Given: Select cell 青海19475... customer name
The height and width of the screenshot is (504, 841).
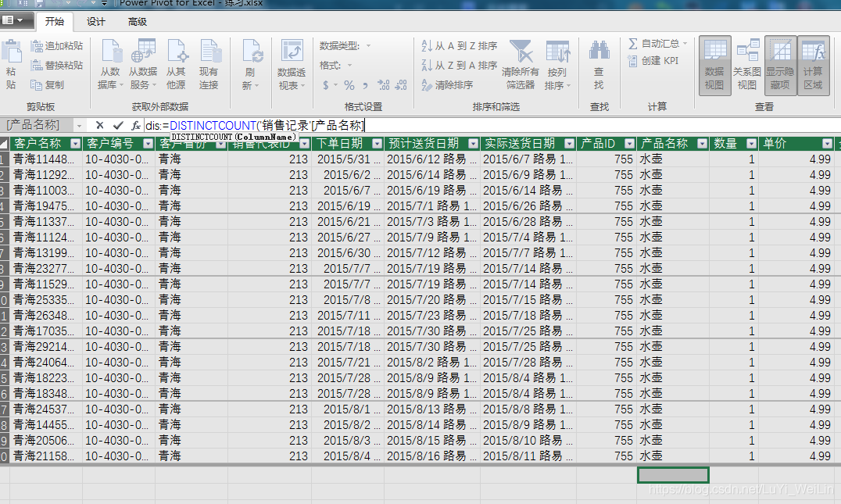Looking at the screenshot, I should pos(46,206).
